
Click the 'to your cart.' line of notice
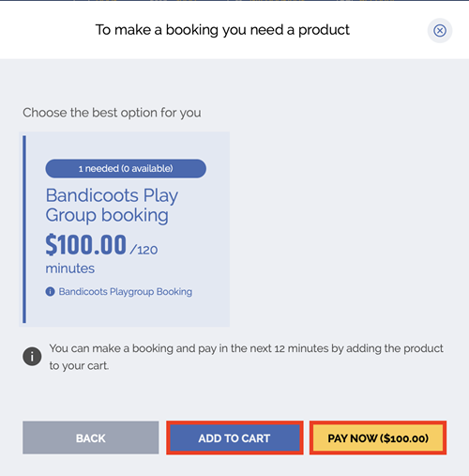pos(79,365)
